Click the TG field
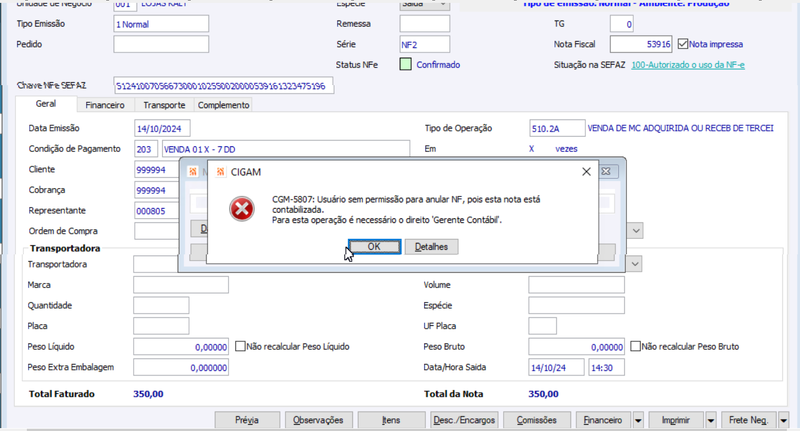 [621, 24]
